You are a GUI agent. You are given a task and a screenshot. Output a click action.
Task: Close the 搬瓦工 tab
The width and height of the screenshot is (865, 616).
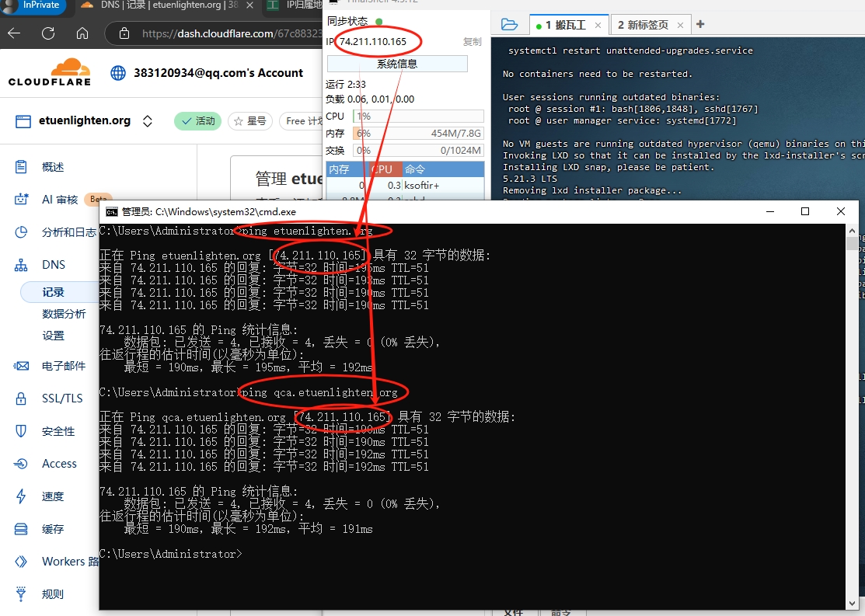coord(598,25)
